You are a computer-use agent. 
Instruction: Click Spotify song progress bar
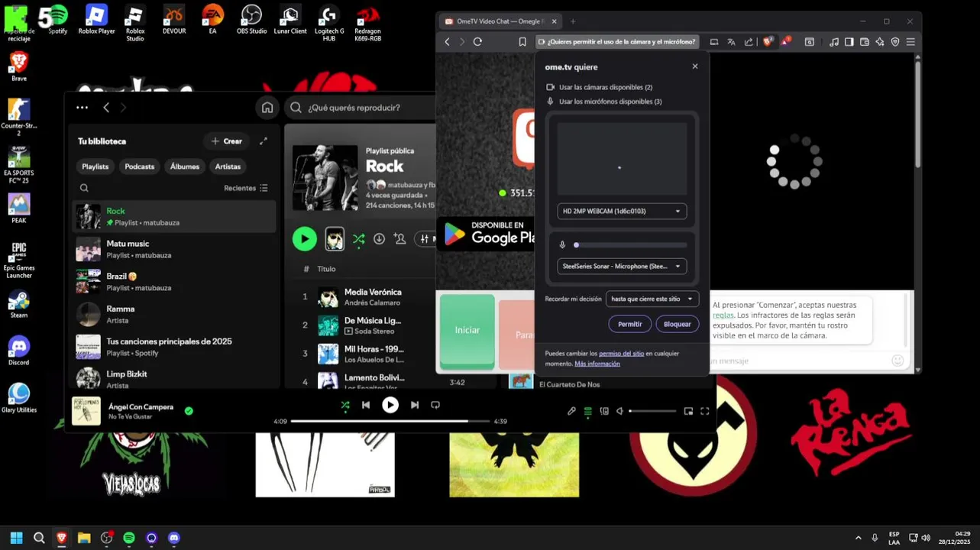(390, 421)
